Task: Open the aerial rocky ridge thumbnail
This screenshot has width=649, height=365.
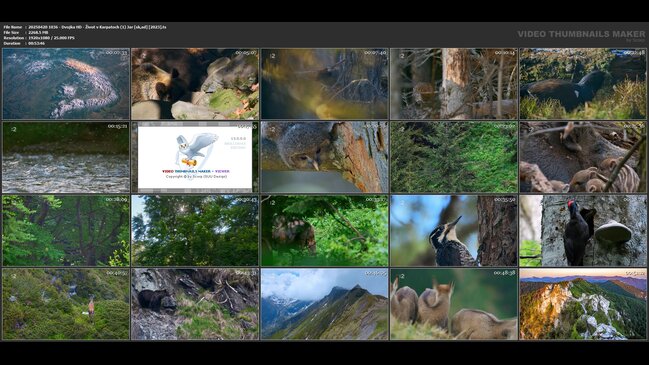Action: click(66, 84)
